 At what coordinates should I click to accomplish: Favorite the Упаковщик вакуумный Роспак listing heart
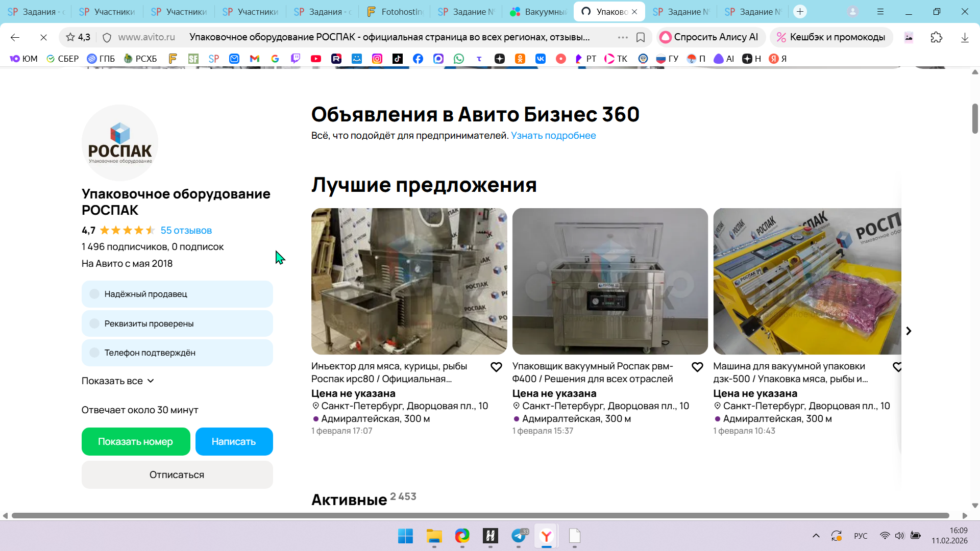697,367
